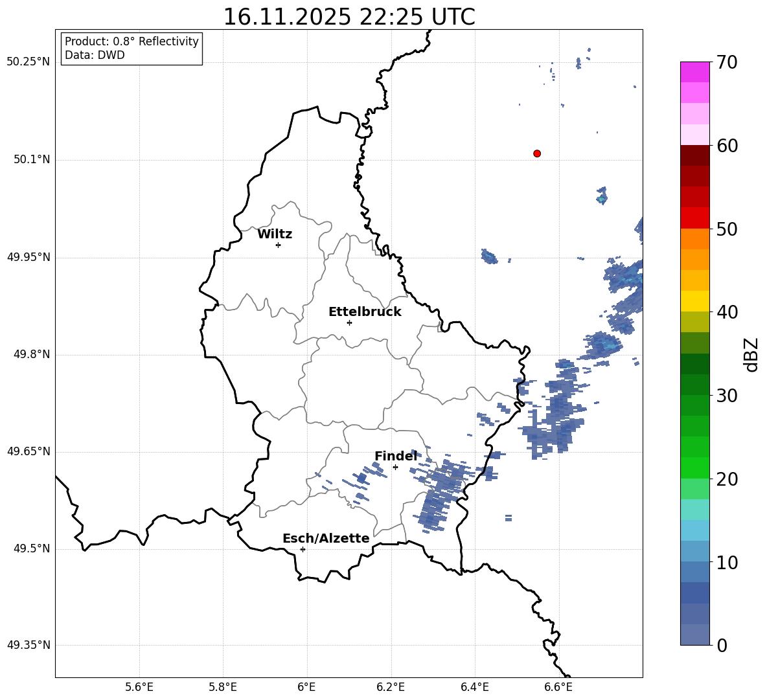The height and width of the screenshot is (700, 767).
Task: Click the 0 tick on the colorbar
Action: [x=722, y=645]
